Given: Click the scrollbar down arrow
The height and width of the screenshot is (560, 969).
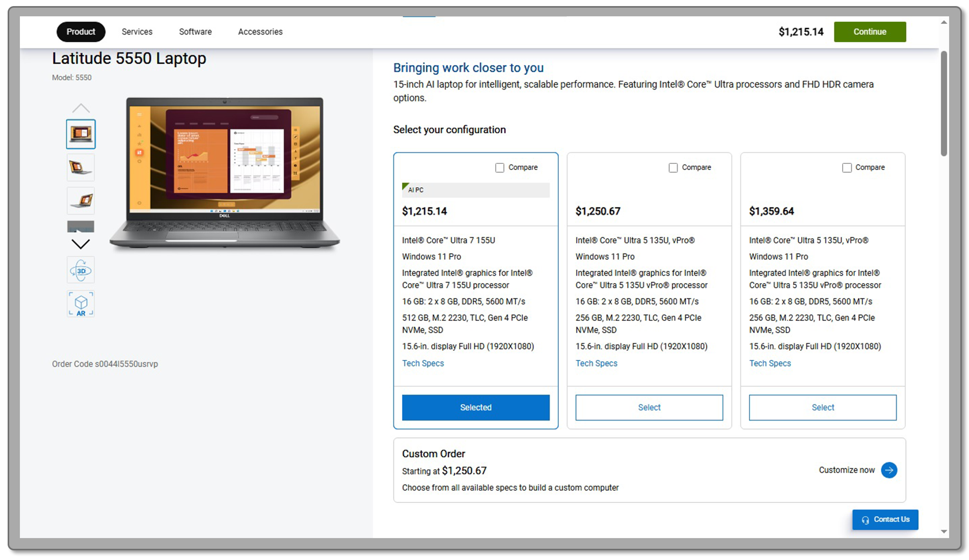Looking at the screenshot, I should [944, 532].
